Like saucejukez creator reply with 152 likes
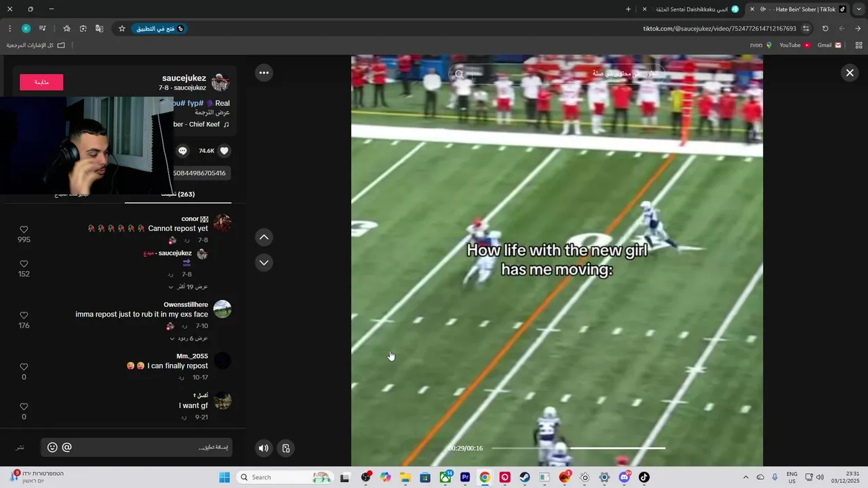The width and height of the screenshot is (868, 488). pyautogui.click(x=24, y=264)
